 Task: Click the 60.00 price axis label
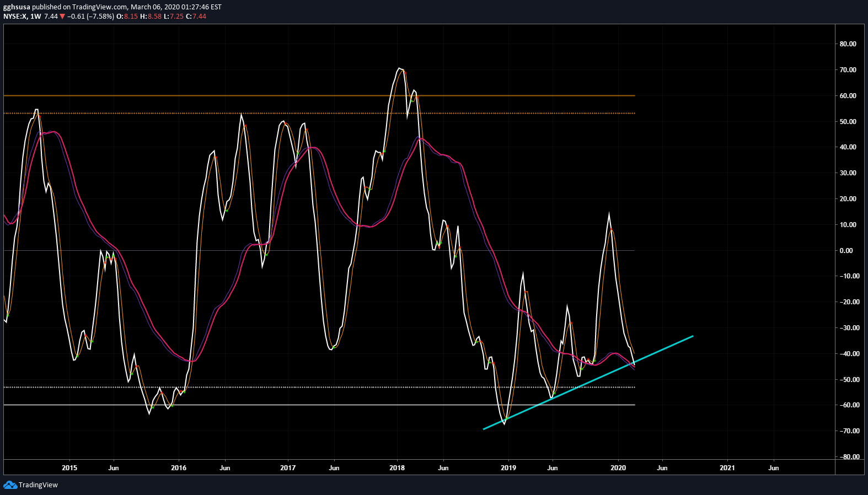pos(848,96)
